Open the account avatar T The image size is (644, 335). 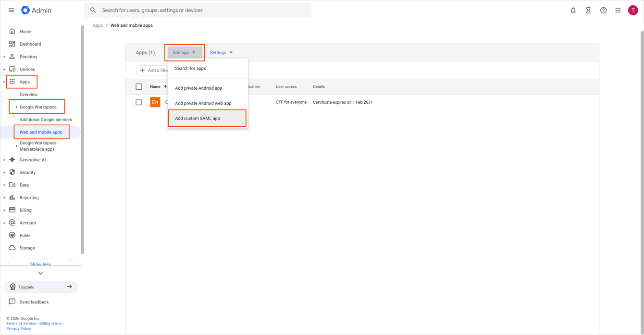tap(633, 10)
